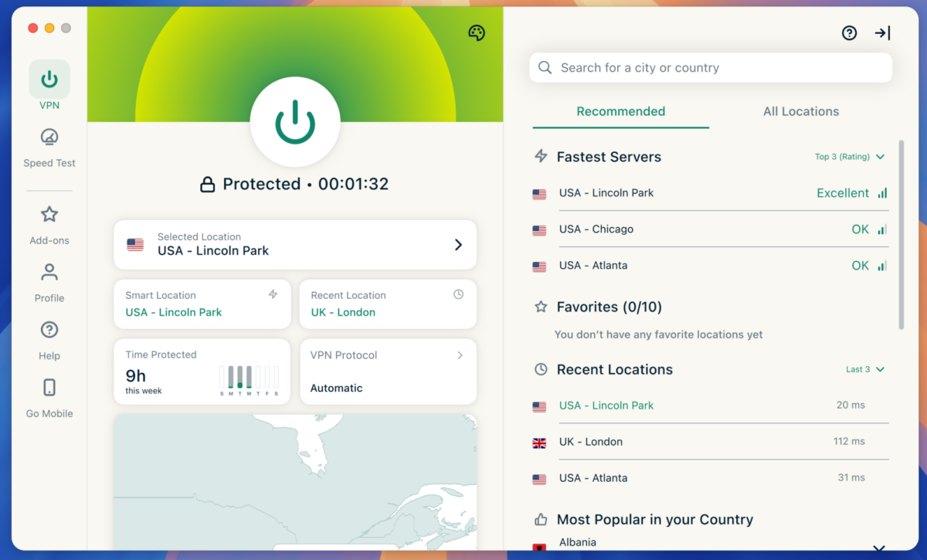This screenshot has width=927, height=560.
Task: Select USA - Atlanta from Fastest Servers
Action: (593, 265)
